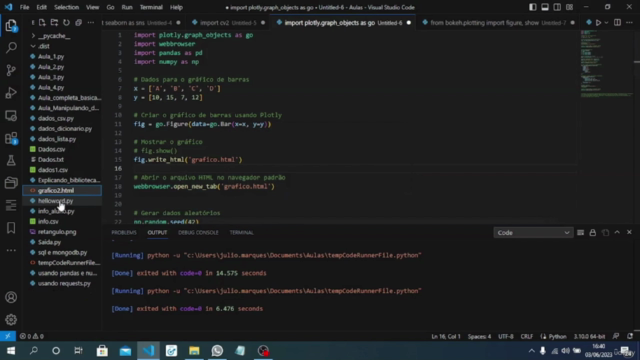Refresh the Explorer file list
The image size is (640, 360).
click(x=66, y=22)
